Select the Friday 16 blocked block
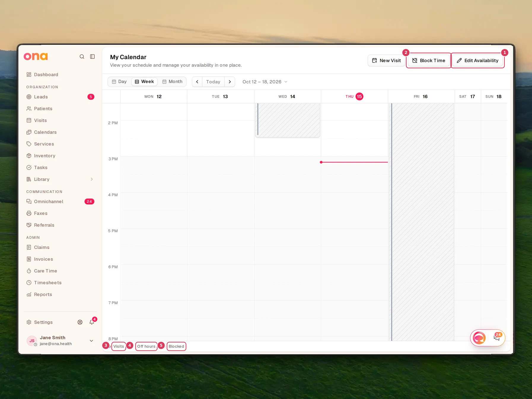The image size is (532, 399). tap(422, 222)
